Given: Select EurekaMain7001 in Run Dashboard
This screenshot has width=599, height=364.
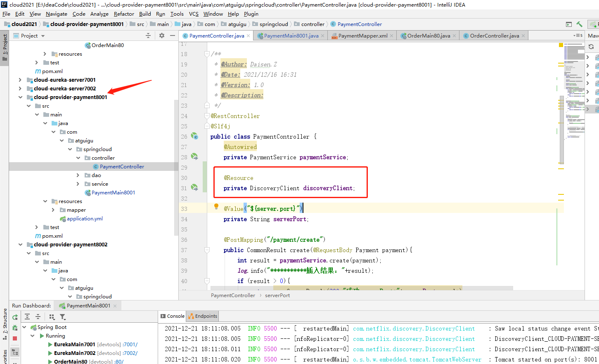Looking at the screenshot, I should pos(75,344).
